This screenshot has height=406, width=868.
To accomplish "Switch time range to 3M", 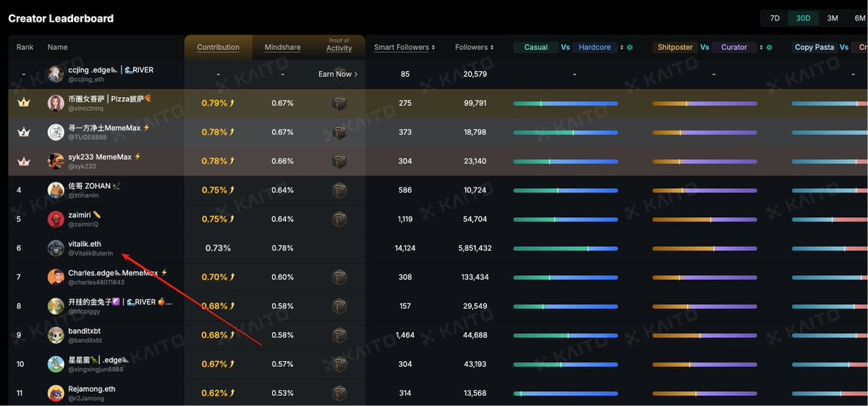I will [833, 18].
